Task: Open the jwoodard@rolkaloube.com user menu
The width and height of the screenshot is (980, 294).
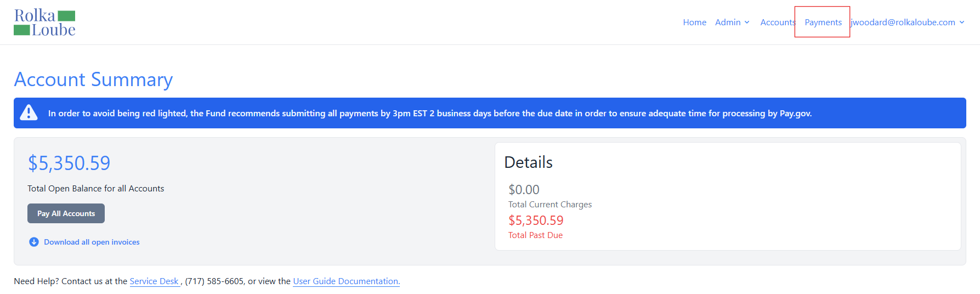Action: tap(908, 22)
